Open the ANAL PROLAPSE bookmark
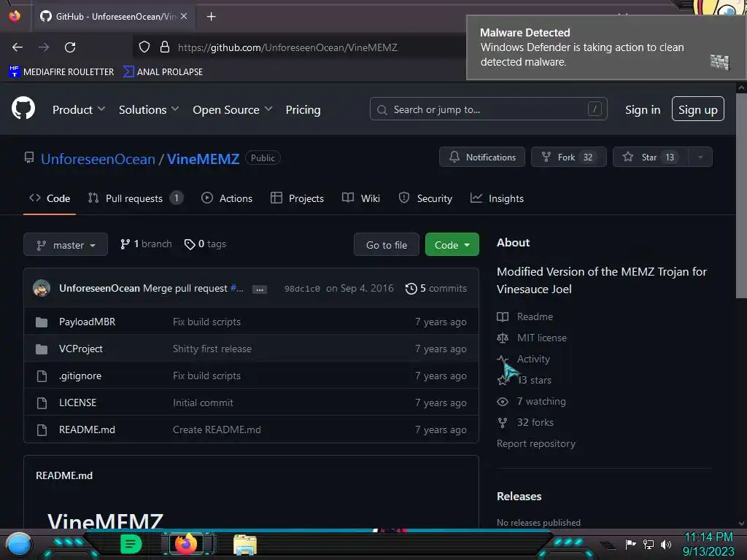This screenshot has height=560, width=747. (163, 72)
